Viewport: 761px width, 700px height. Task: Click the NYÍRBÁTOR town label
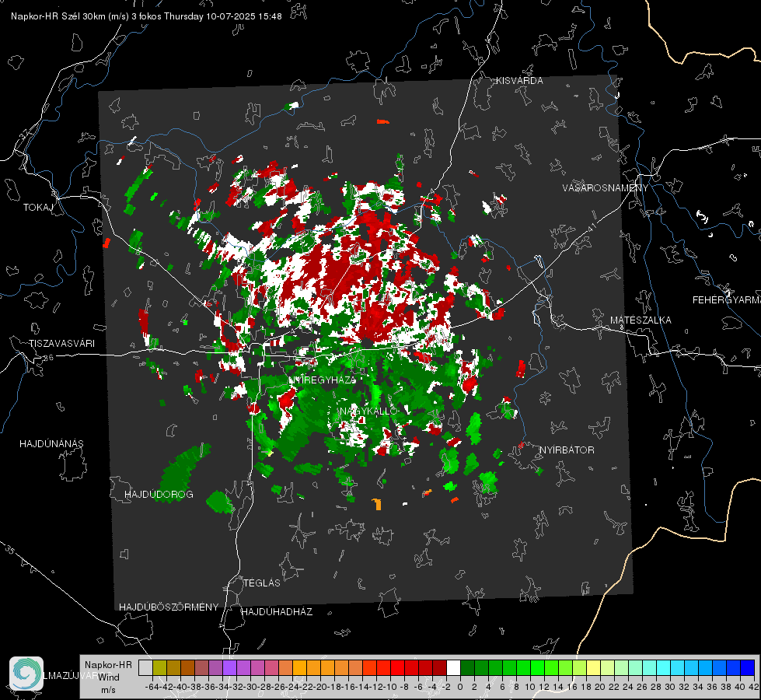567,450
